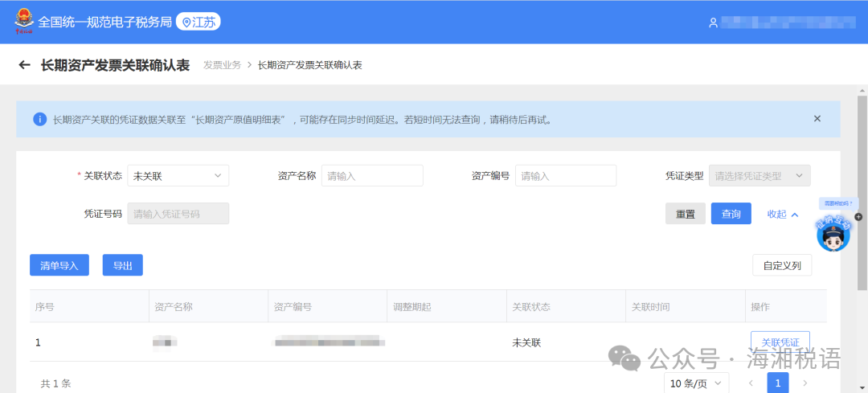Viewport: 868px width, 393px height.
Task: Open the 自定义列 column settings
Action: (781, 265)
